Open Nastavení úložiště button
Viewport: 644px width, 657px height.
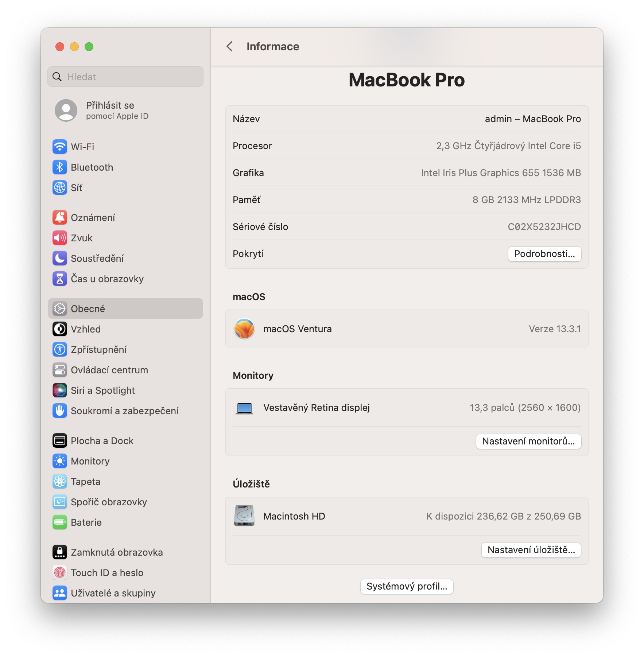coord(531,550)
